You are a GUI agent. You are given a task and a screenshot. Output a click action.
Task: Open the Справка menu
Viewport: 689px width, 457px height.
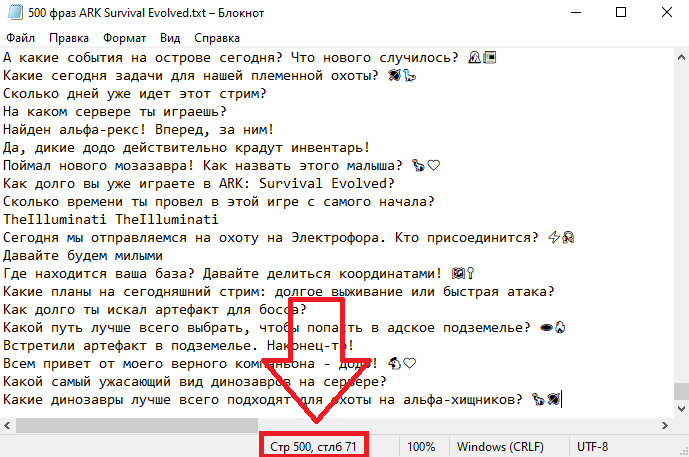tap(217, 37)
